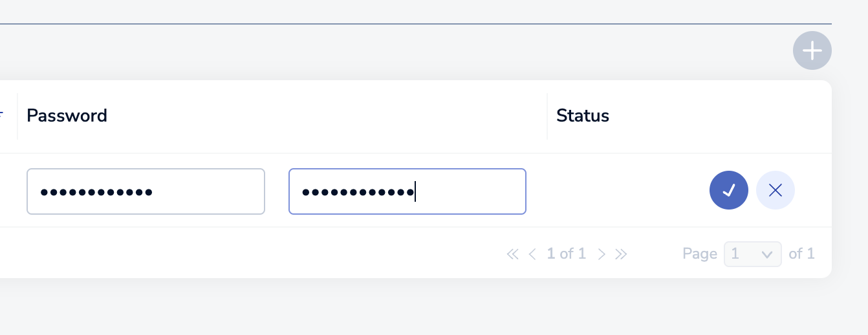Click the Password column header
The image size is (868, 335).
pos(67,116)
